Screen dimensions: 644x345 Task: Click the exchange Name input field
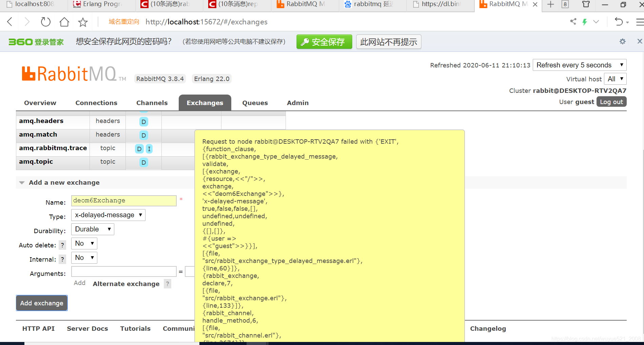point(123,201)
